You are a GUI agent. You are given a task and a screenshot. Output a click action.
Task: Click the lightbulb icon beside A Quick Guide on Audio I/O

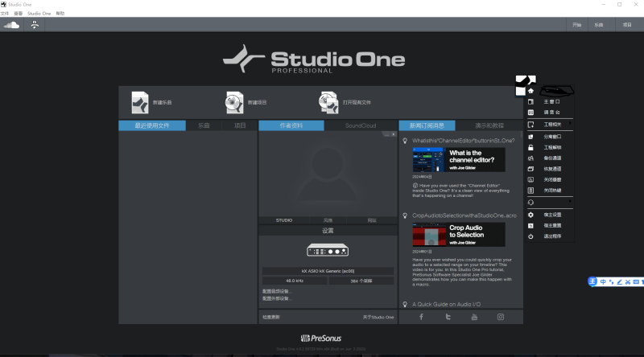405,305
